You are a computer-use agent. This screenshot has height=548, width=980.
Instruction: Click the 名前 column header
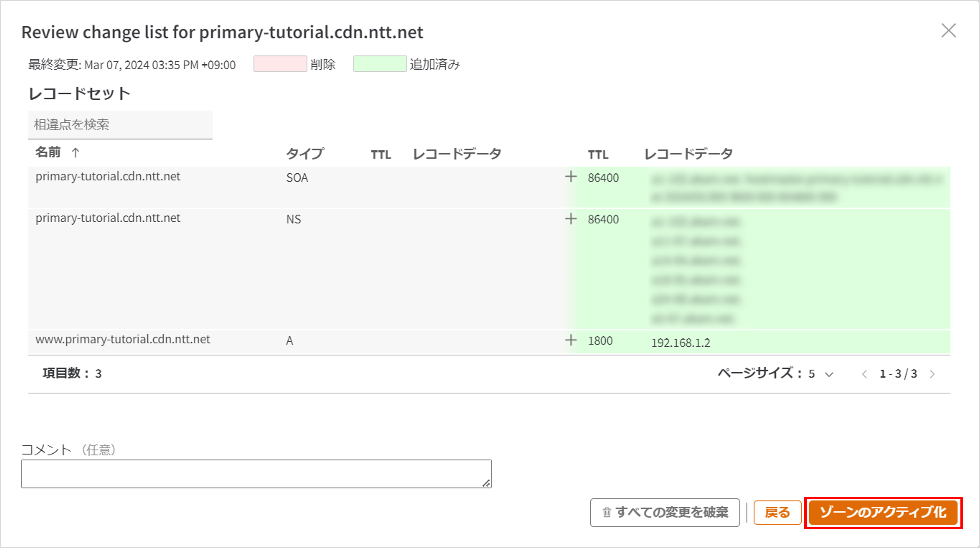pyautogui.click(x=48, y=152)
